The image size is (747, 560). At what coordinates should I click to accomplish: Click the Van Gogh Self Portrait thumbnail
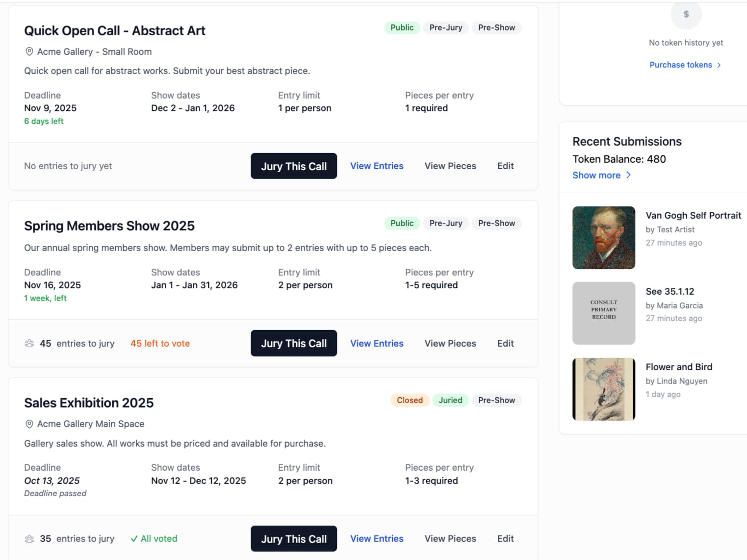tap(604, 237)
